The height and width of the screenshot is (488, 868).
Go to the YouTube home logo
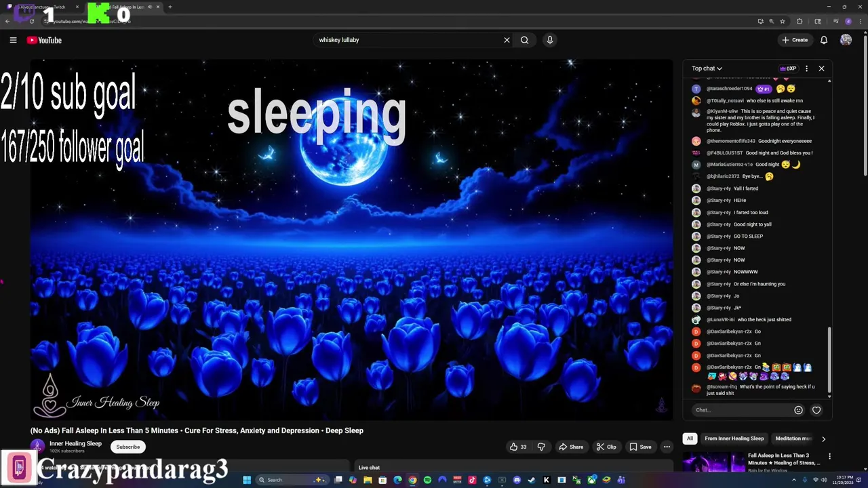pos(44,40)
